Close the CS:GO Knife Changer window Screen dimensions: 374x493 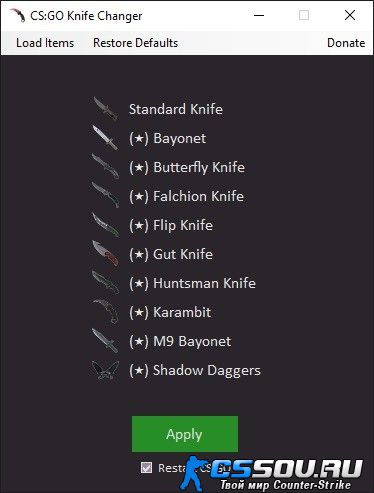coord(350,15)
